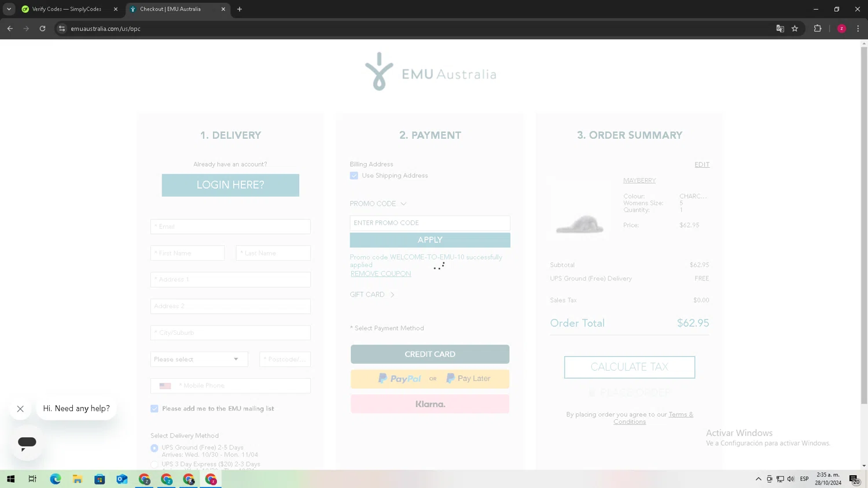This screenshot has height=488, width=868.
Task: Go back in browser history
Action: point(10,28)
